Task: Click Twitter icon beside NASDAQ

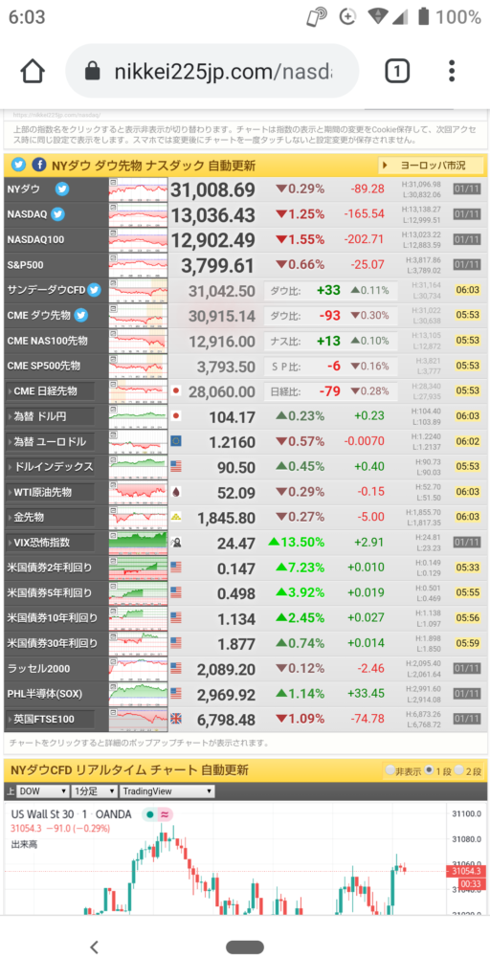Action: click(58, 214)
